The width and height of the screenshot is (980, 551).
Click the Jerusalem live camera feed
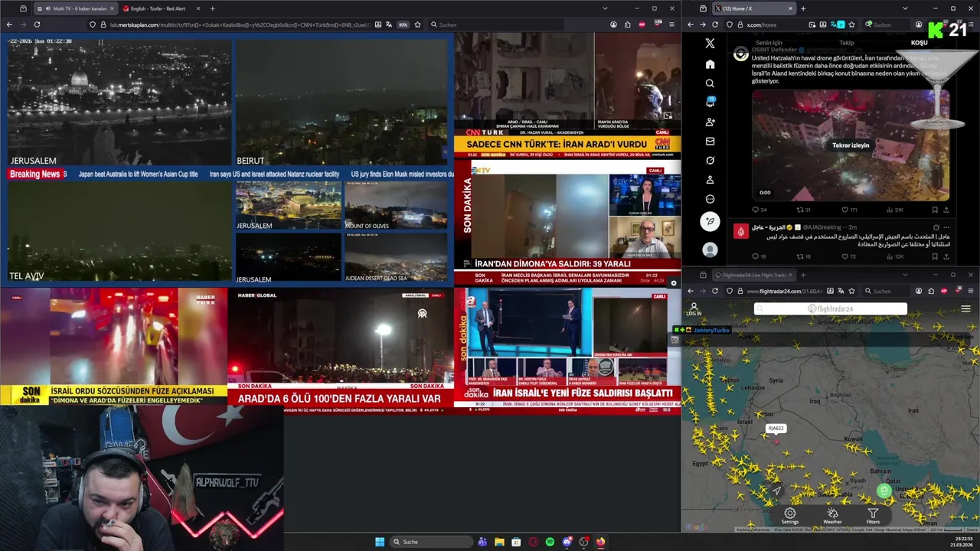(x=119, y=102)
